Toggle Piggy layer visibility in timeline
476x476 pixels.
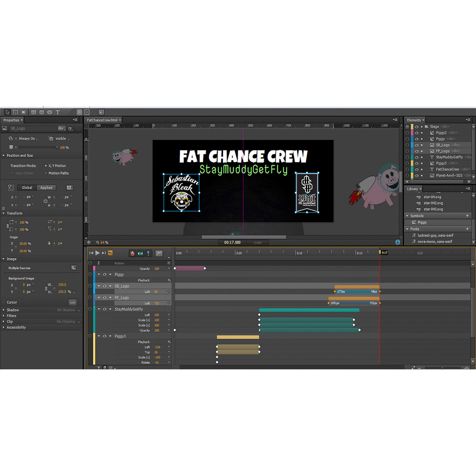(x=105, y=274)
